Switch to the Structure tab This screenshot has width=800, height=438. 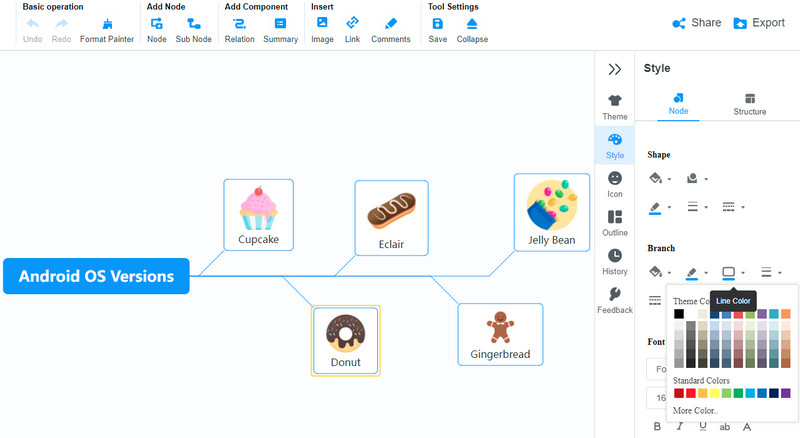coord(749,105)
